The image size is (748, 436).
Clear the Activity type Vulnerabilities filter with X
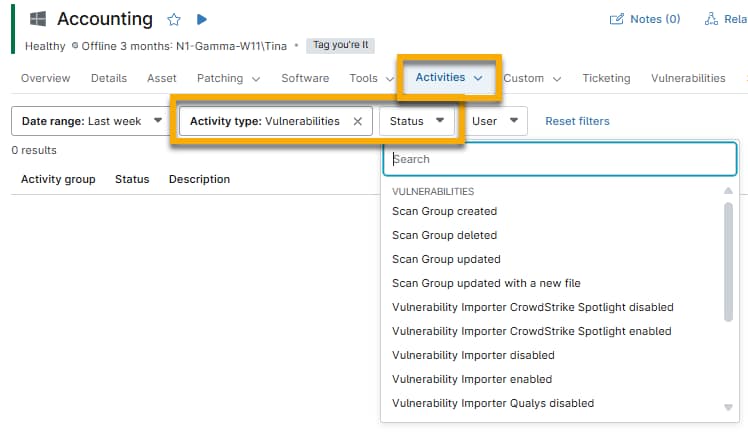click(x=358, y=121)
